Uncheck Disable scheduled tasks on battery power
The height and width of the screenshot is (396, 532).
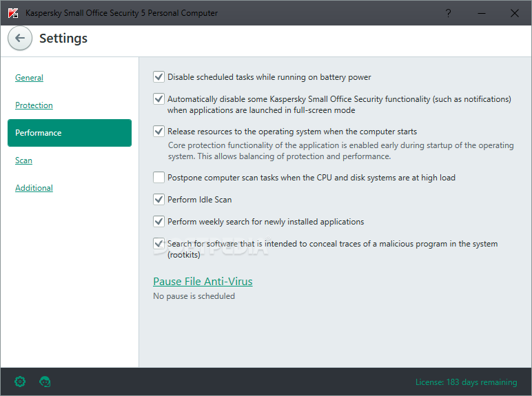(158, 77)
